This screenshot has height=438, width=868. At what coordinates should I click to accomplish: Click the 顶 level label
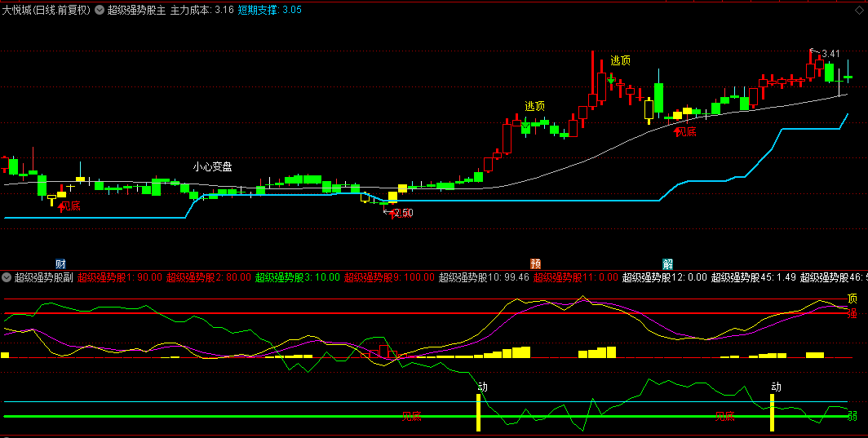pos(852,299)
